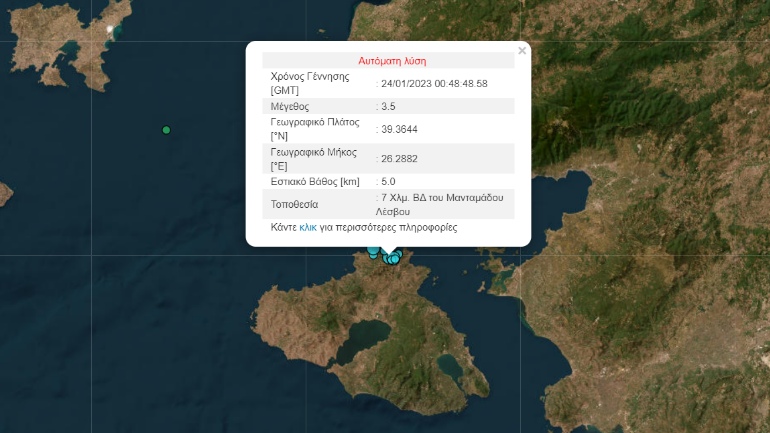
Task: Click the focal depth value 5.0
Action: pos(389,181)
